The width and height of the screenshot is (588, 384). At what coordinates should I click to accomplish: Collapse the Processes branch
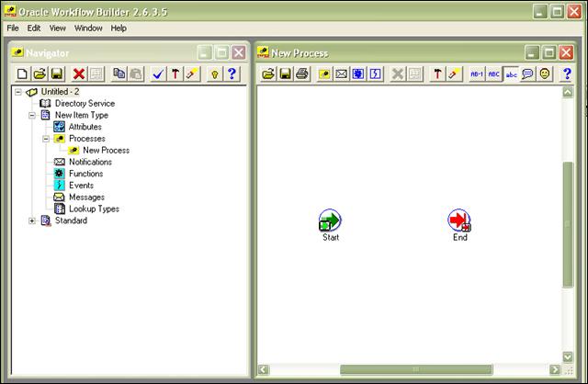[x=46, y=139]
